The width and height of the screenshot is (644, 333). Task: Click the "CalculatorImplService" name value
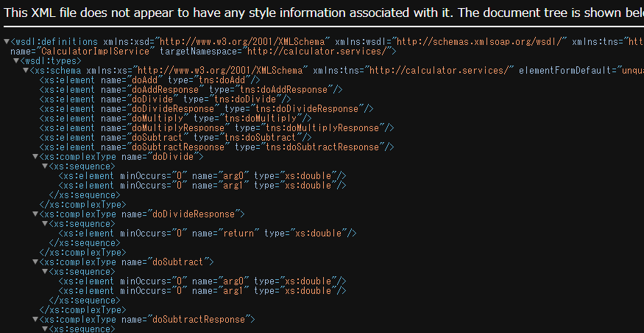[96, 52]
